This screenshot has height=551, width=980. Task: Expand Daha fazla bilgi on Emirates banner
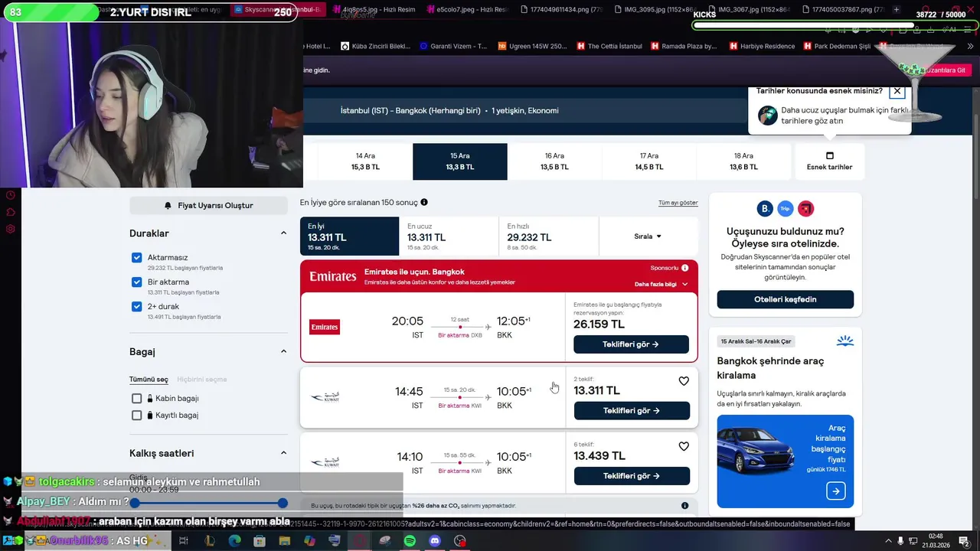click(661, 284)
